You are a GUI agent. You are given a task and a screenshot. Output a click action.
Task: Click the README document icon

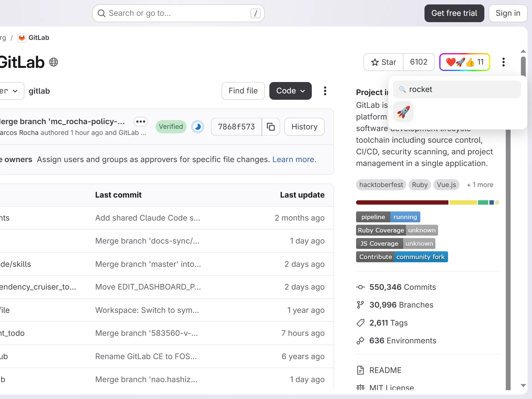point(360,370)
